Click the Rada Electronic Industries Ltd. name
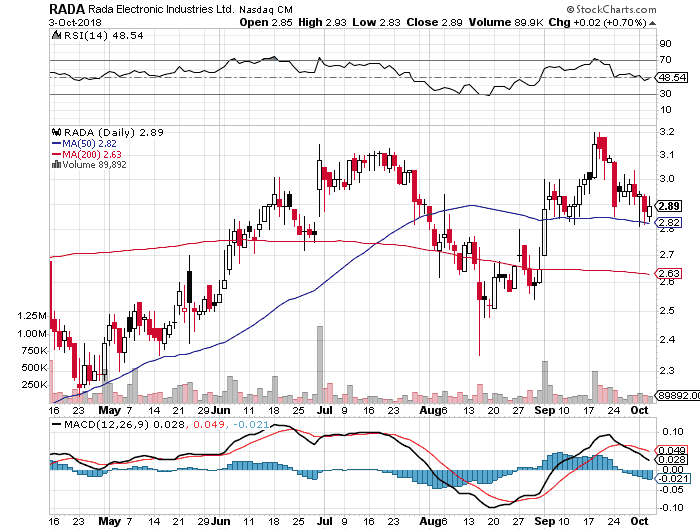700x530 pixels. pyautogui.click(x=161, y=9)
